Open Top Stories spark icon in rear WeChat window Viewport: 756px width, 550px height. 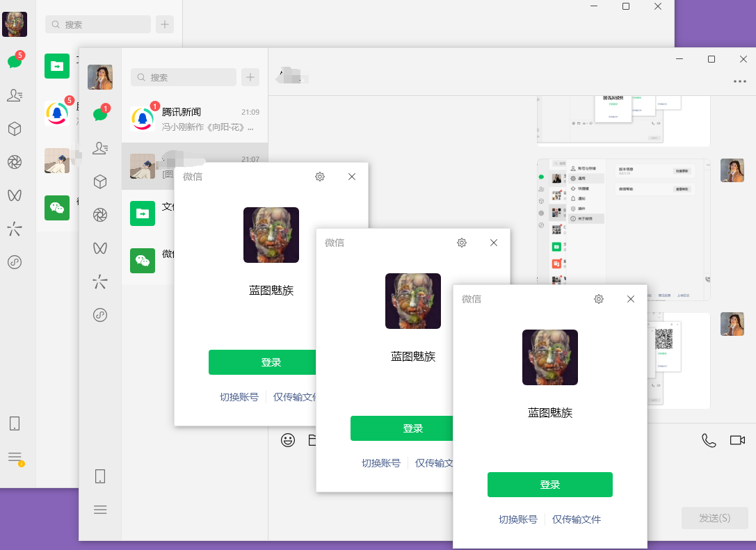15,229
